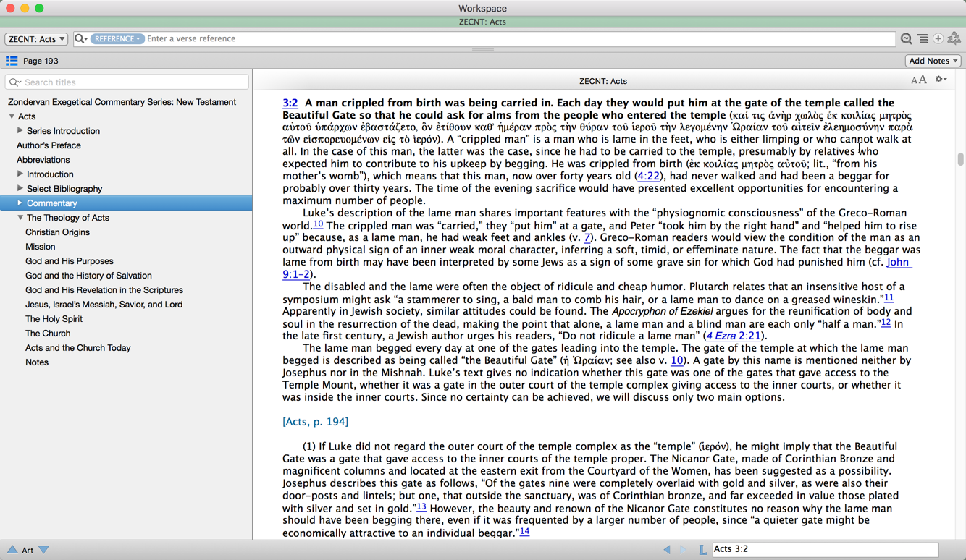
Task: Expand Series Introduction in the sidebar
Action: [20, 131]
